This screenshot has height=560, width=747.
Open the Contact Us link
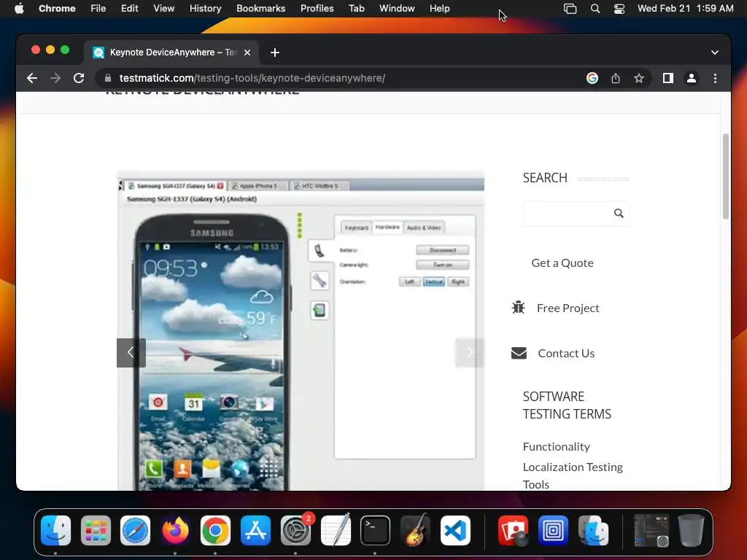click(x=566, y=354)
